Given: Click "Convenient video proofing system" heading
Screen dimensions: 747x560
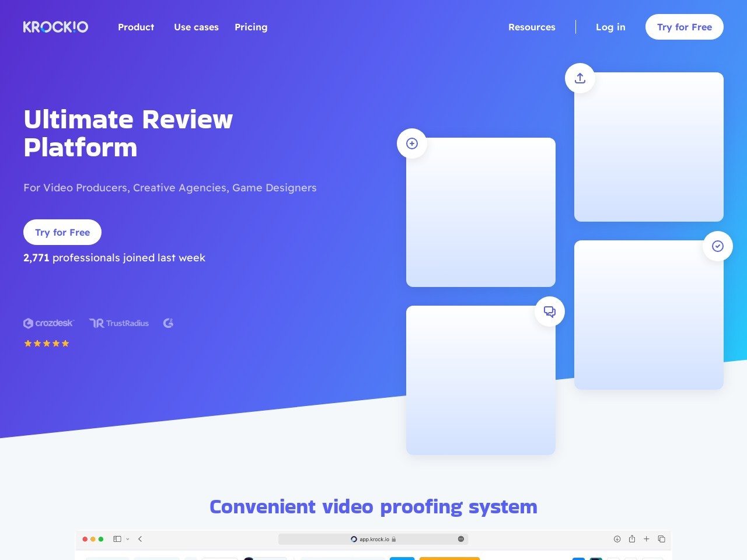Looking at the screenshot, I should [x=373, y=507].
